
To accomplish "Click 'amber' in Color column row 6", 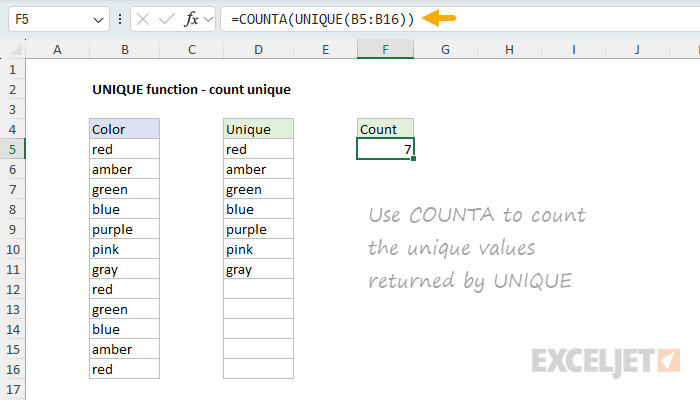I will click(x=125, y=169).
